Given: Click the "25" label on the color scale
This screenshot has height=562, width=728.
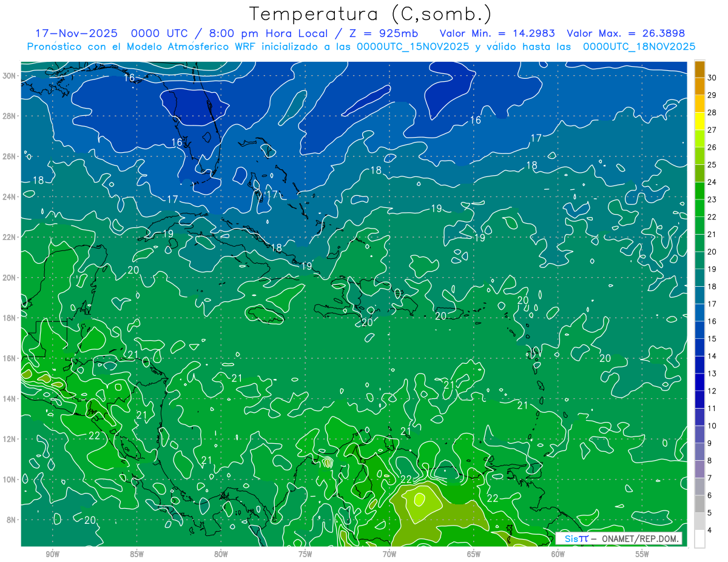Looking at the screenshot, I should [712, 165].
